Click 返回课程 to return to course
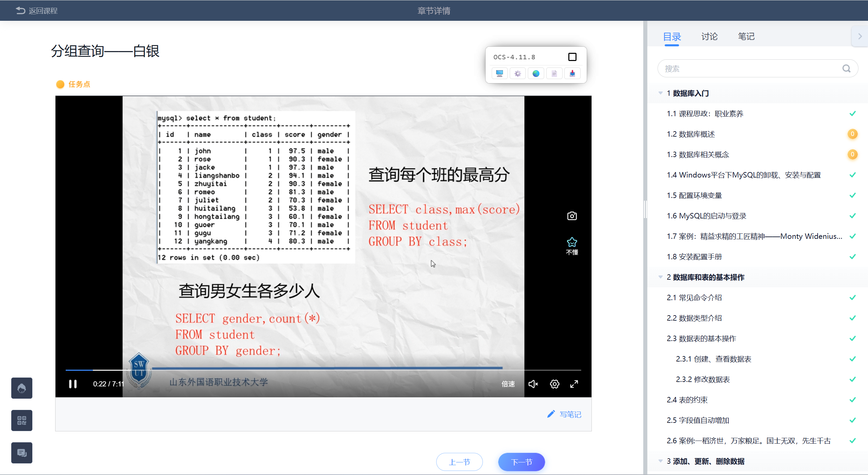The height and width of the screenshot is (475, 868). (37, 11)
